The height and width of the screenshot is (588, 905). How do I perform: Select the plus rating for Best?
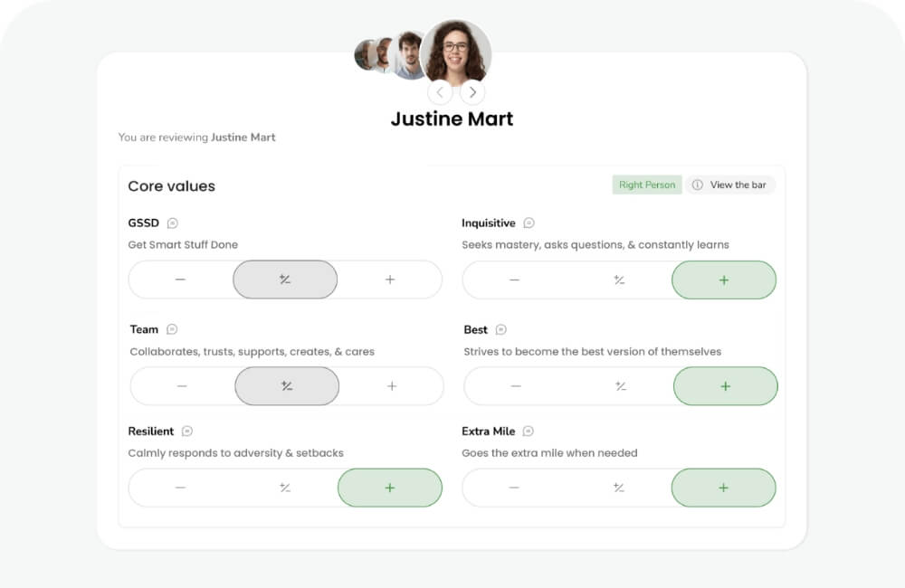pos(723,385)
